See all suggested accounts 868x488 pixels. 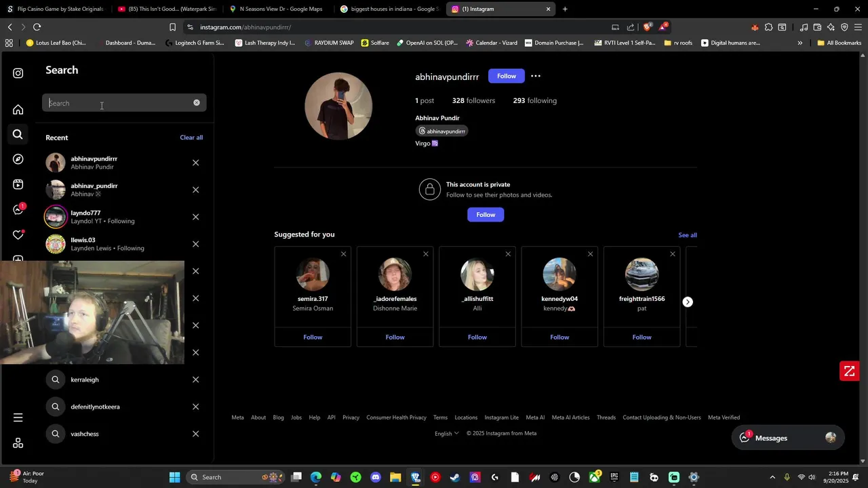click(x=688, y=235)
